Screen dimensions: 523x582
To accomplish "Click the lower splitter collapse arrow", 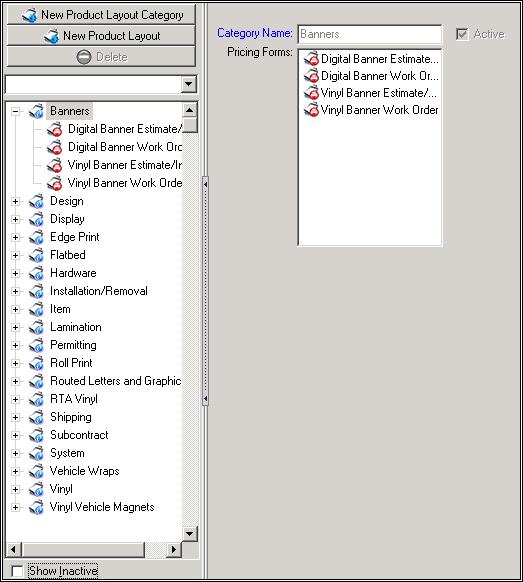I will (205, 399).
